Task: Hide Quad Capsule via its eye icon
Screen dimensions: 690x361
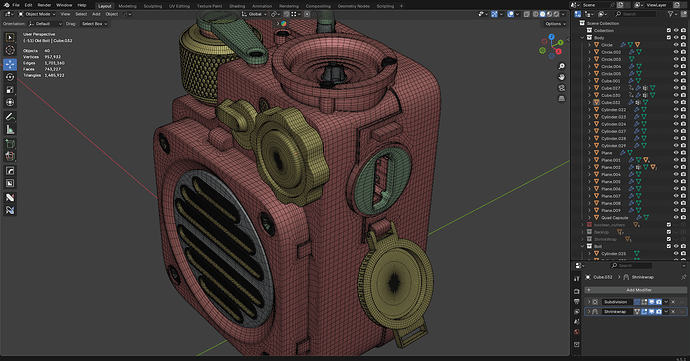Action: [676, 217]
